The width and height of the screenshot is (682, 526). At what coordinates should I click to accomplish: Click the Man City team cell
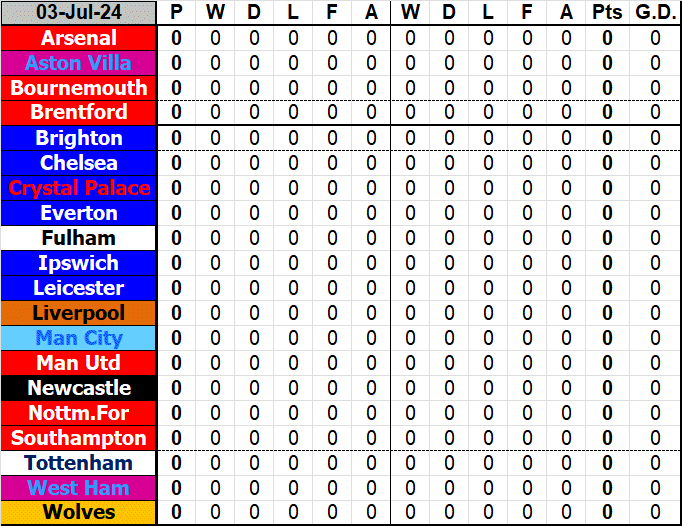(79, 338)
